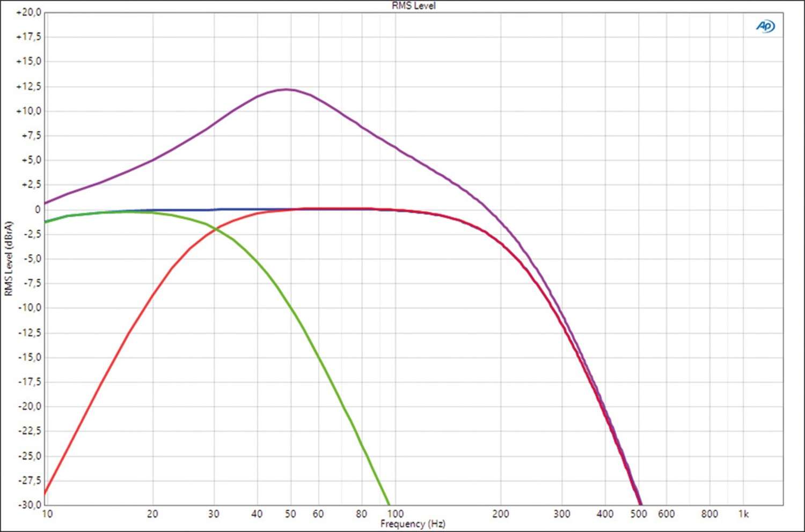
Task: Click the RMS Level graph title
Action: tap(413, 6)
